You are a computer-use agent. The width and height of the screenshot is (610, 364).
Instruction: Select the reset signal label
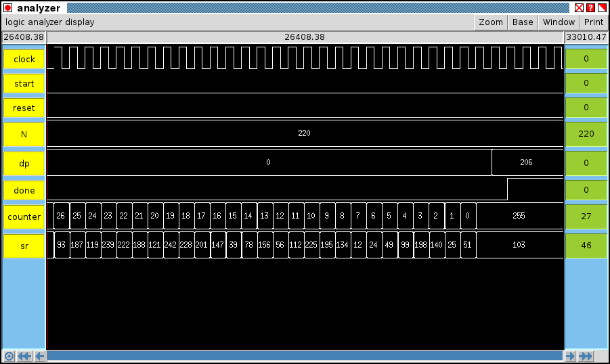coord(24,108)
